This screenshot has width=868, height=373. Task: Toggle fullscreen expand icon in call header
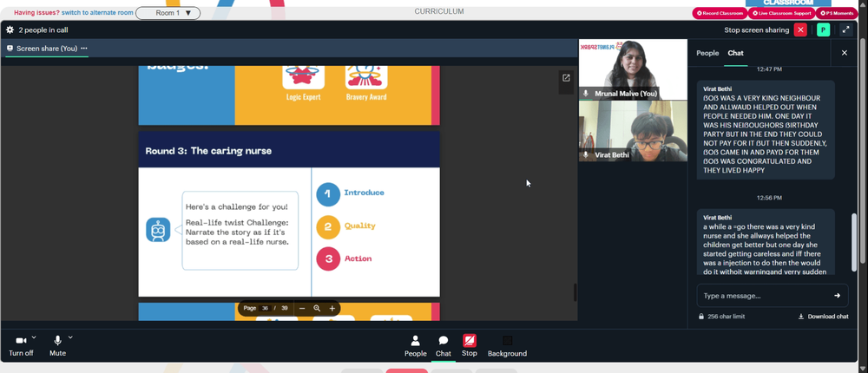(845, 29)
